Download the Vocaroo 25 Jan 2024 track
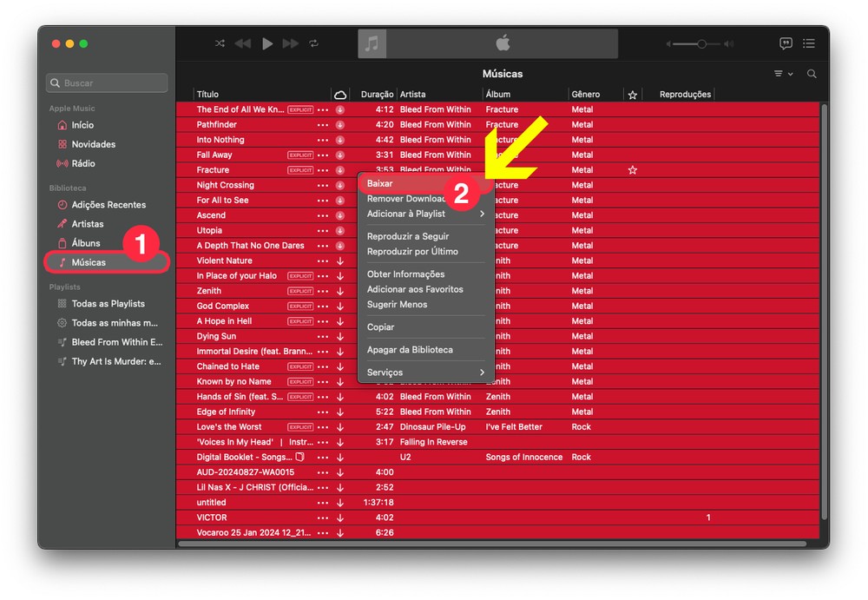 [x=340, y=533]
